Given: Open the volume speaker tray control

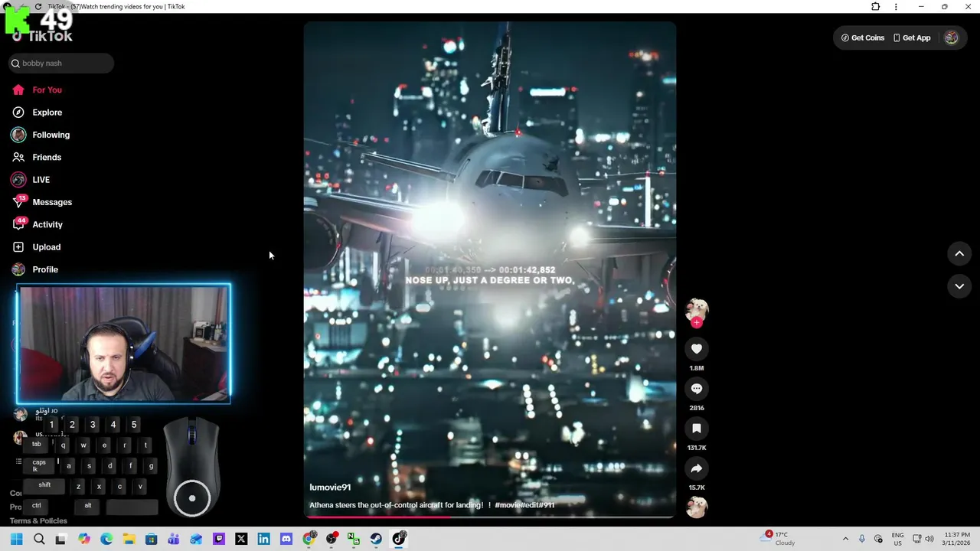Looking at the screenshot, I should click(929, 540).
